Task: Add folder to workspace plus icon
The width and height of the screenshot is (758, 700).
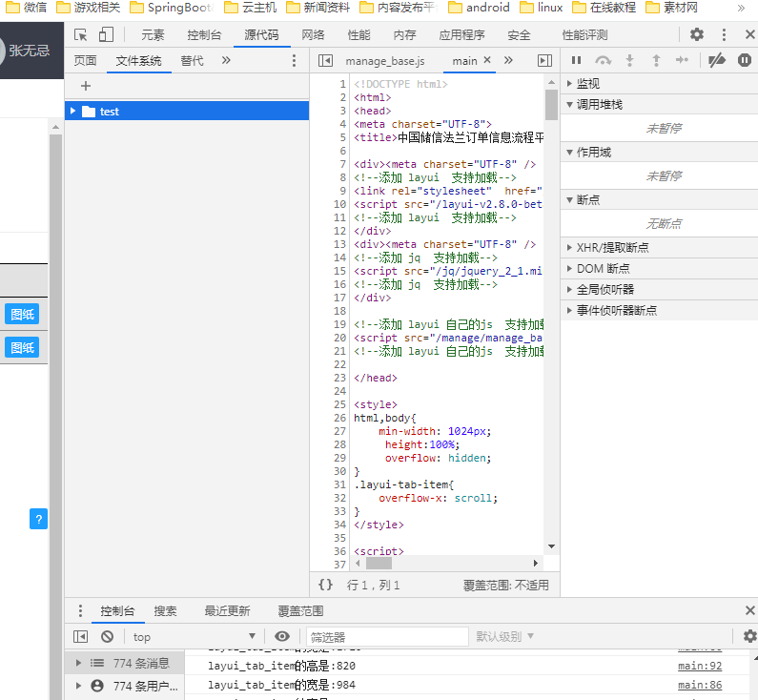Action: click(86, 86)
